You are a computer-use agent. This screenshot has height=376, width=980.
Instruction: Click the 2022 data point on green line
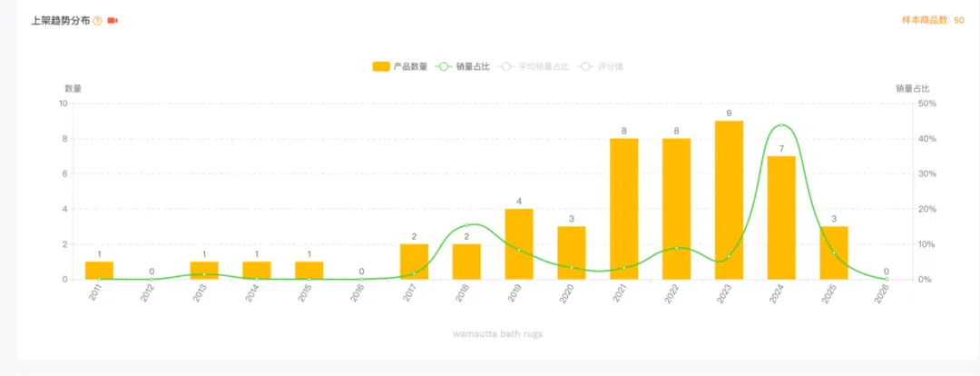click(x=677, y=248)
